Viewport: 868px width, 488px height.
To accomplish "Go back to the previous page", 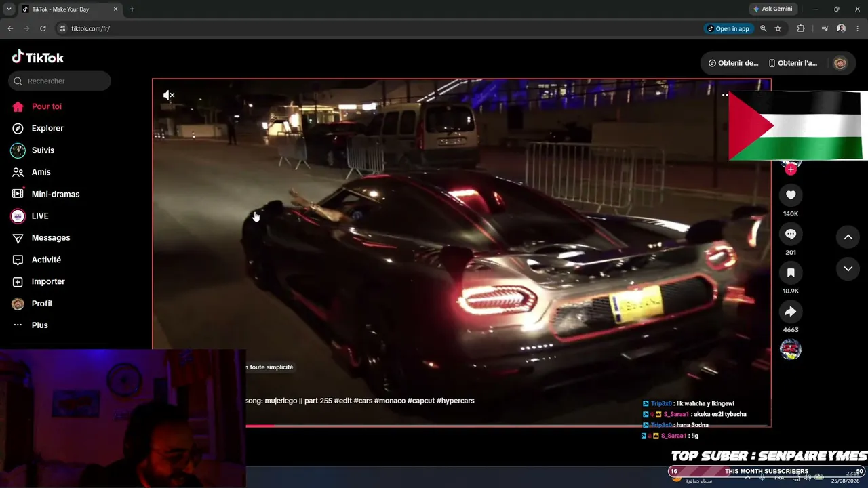I will coord(10,28).
